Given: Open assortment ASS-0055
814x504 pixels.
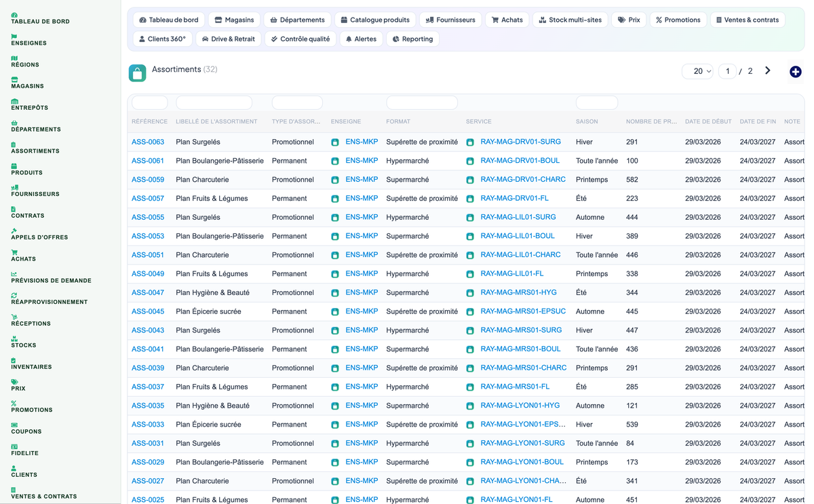Looking at the screenshot, I should point(148,217).
